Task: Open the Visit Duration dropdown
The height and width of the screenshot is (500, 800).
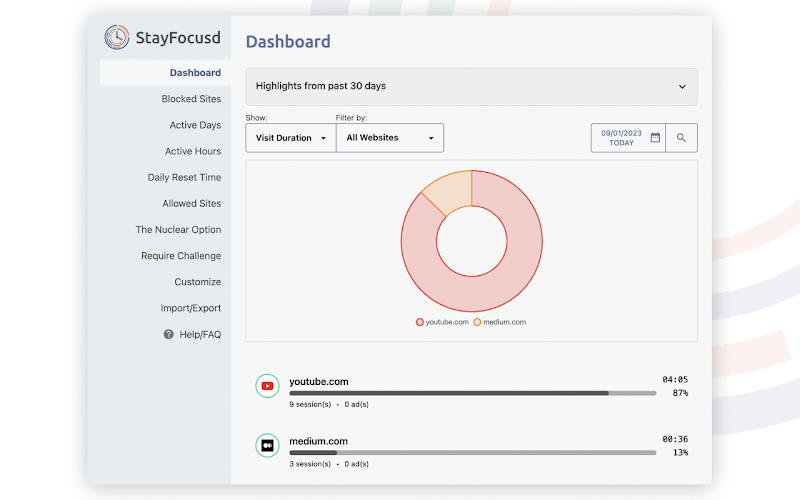Action: point(291,138)
